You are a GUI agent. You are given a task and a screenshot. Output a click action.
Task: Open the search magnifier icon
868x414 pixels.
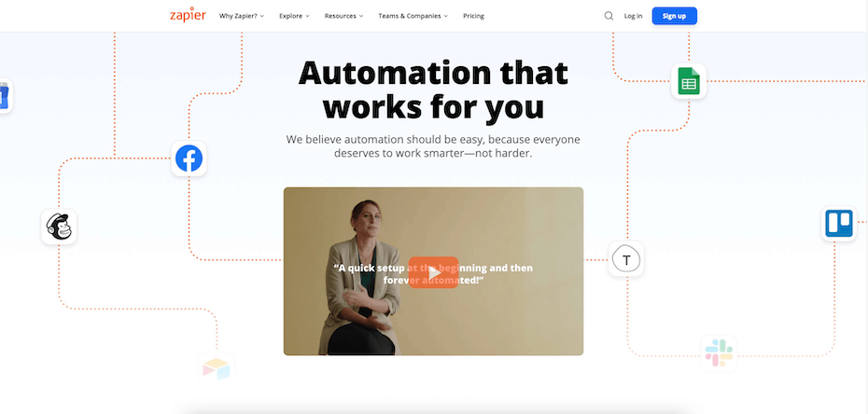coord(609,16)
